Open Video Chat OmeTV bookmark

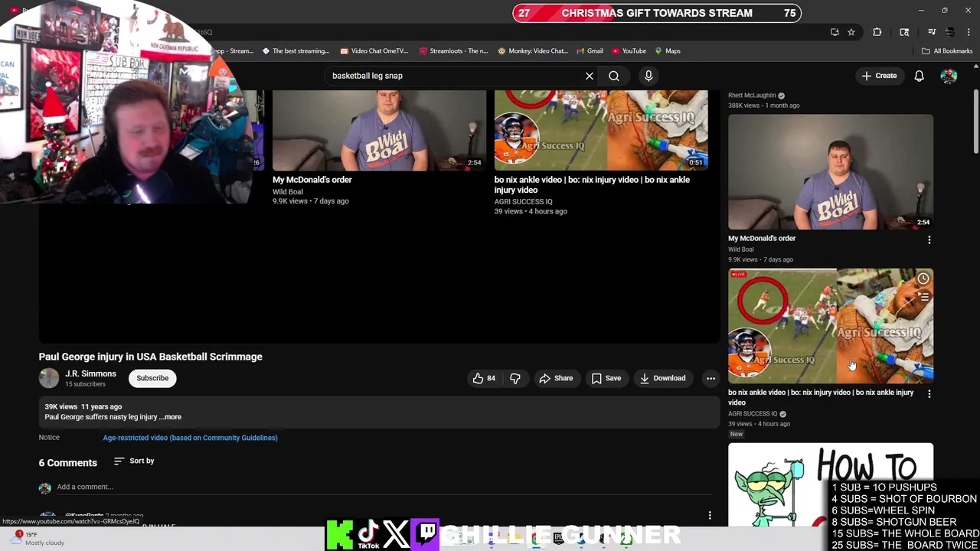374,51
